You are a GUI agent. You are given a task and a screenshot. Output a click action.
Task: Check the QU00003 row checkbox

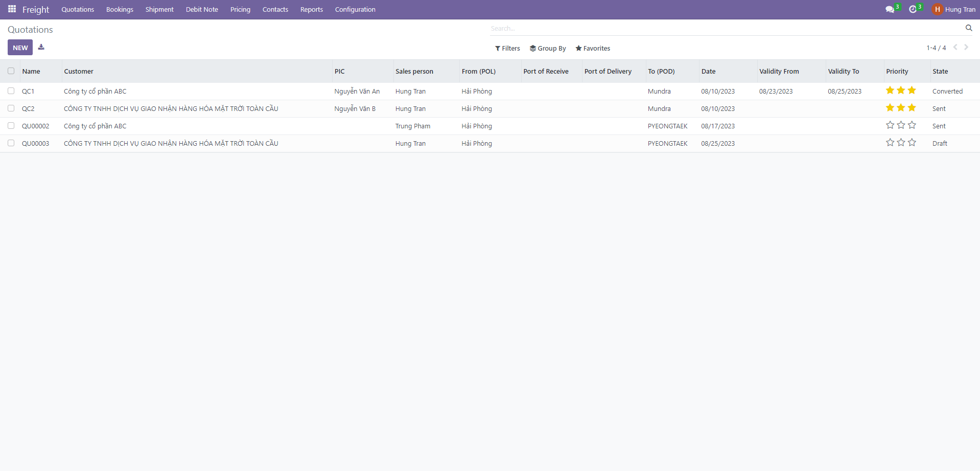pyautogui.click(x=11, y=143)
